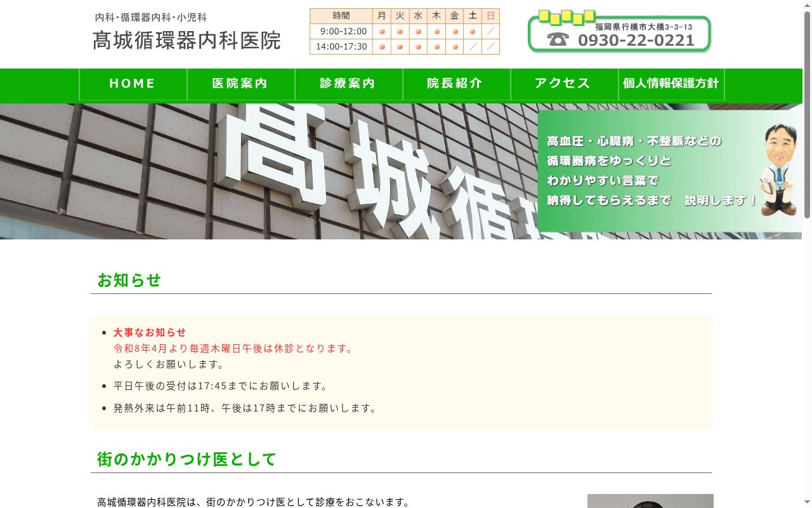Click the telephone icon beside 0930-22-0221

558,40
